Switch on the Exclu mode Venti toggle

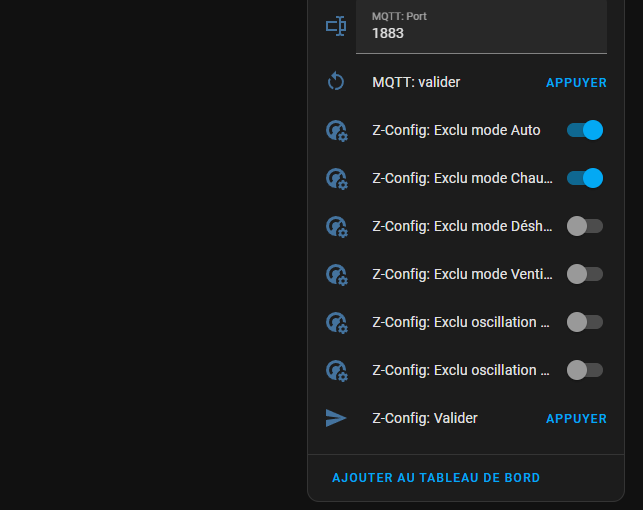pos(585,274)
